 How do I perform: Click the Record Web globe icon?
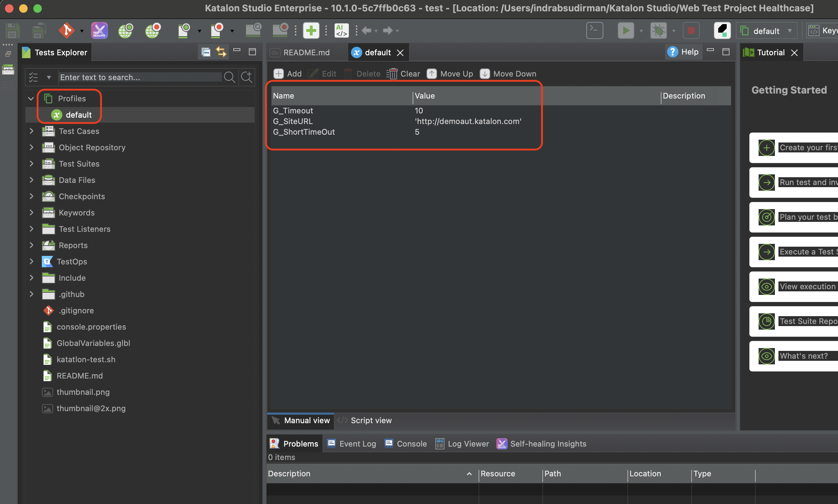(x=153, y=31)
